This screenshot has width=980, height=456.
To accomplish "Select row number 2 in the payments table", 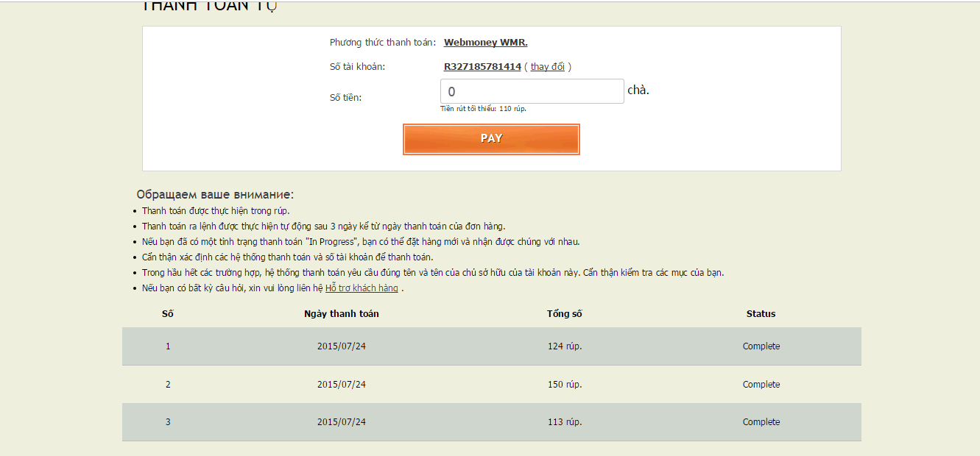I will pyautogui.click(x=168, y=385).
